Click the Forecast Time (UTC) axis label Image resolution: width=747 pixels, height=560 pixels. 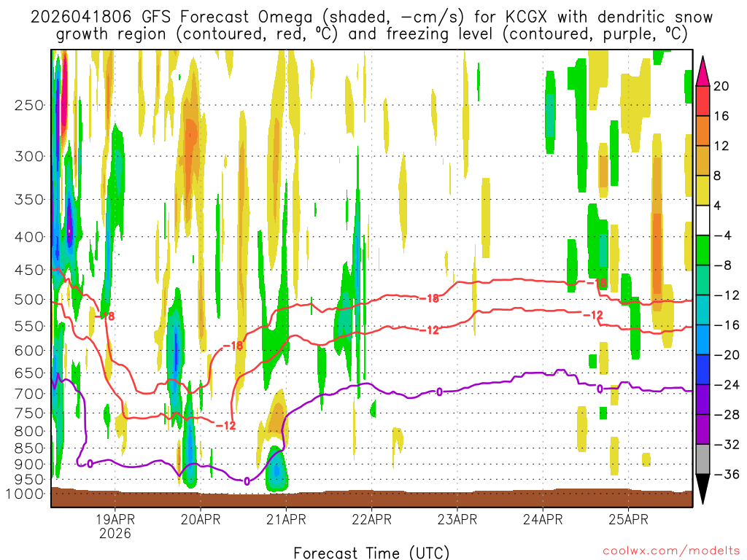371,552
